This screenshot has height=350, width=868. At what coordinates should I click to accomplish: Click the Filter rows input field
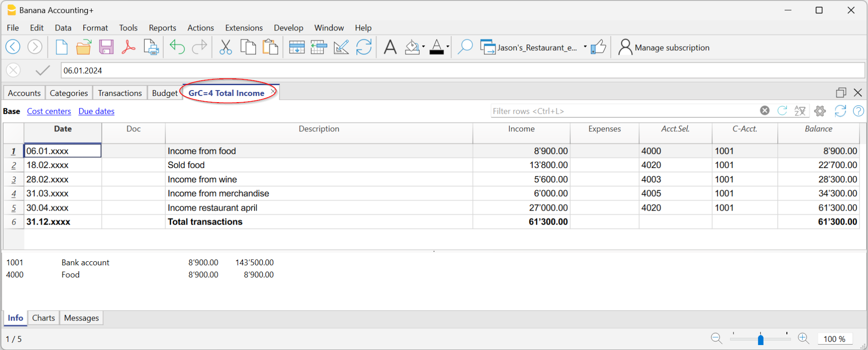pos(623,111)
